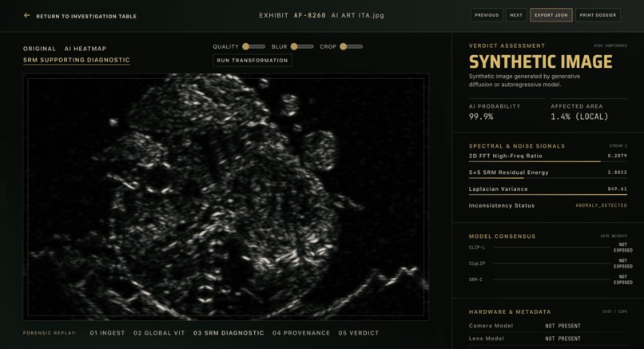The width and height of the screenshot is (644, 349).
Task: Click the Synthetic Image verdict heading
Action: click(x=540, y=62)
